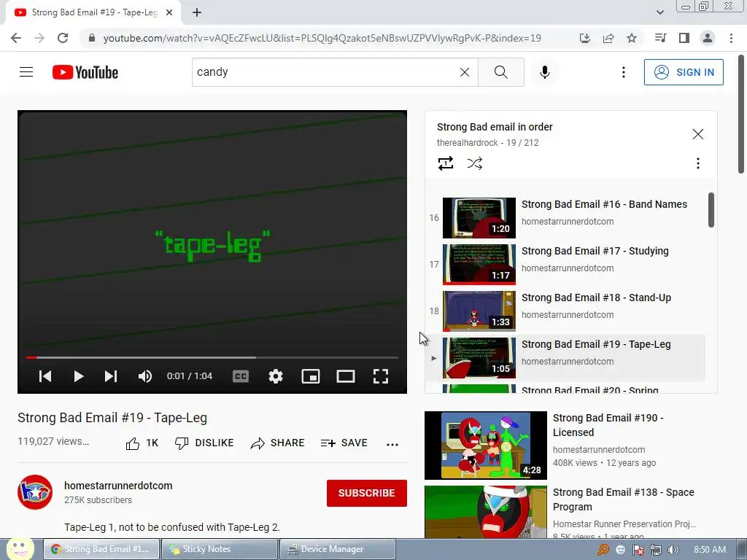
Task: Click the Email #190 Licensed thumbnail
Action: [485, 446]
